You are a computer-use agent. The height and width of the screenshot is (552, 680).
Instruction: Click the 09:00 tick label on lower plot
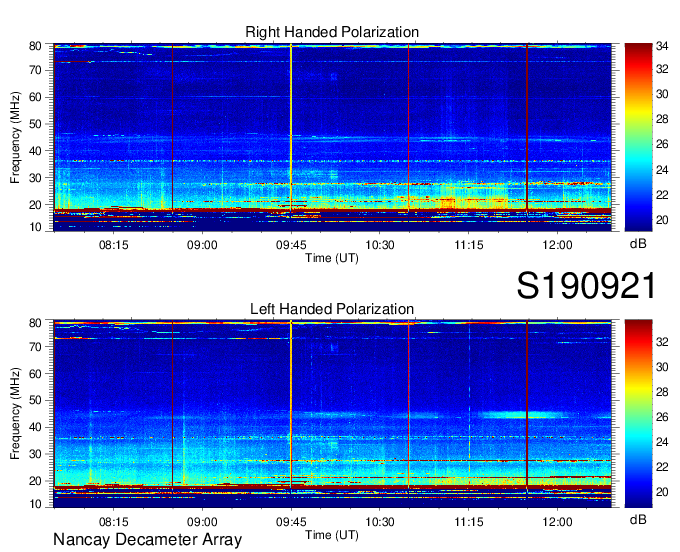click(x=202, y=522)
